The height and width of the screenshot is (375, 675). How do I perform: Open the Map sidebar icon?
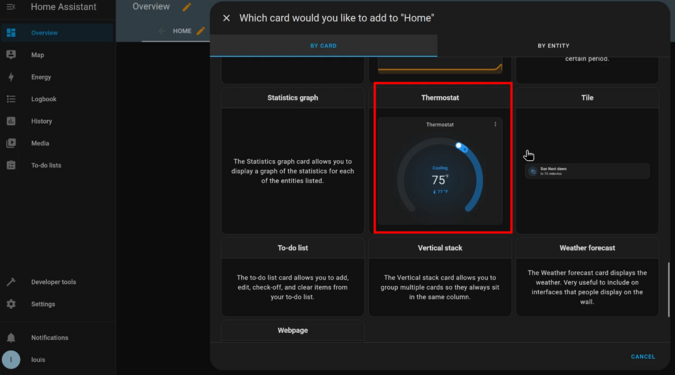point(11,55)
